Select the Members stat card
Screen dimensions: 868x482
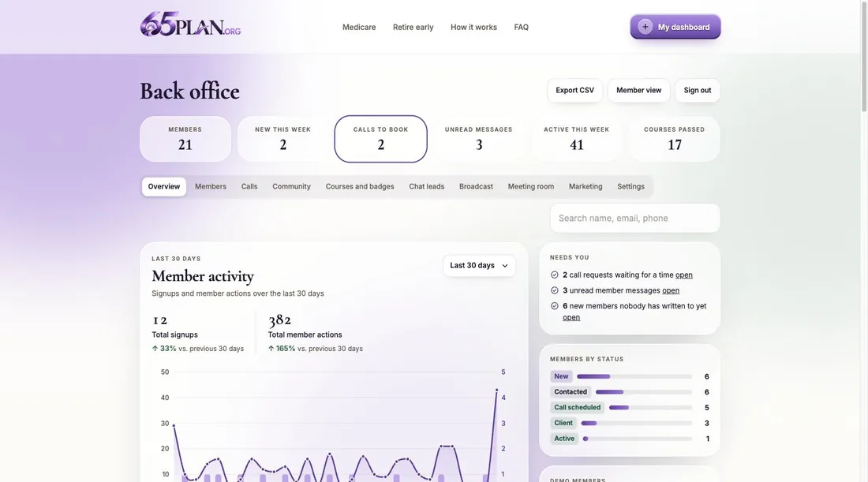pyautogui.click(x=185, y=139)
